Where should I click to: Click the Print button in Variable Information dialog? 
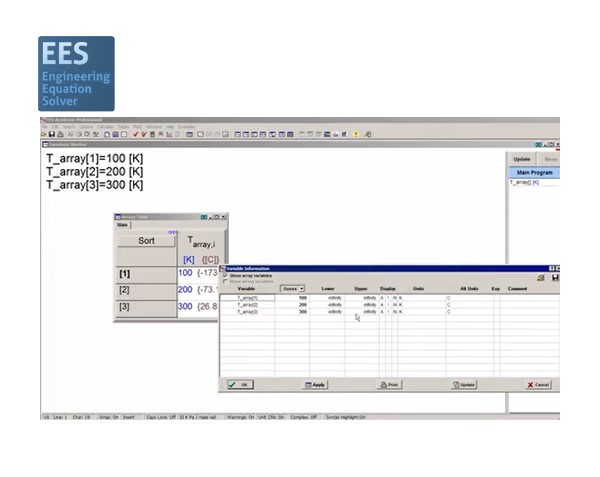click(x=389, y=384)
